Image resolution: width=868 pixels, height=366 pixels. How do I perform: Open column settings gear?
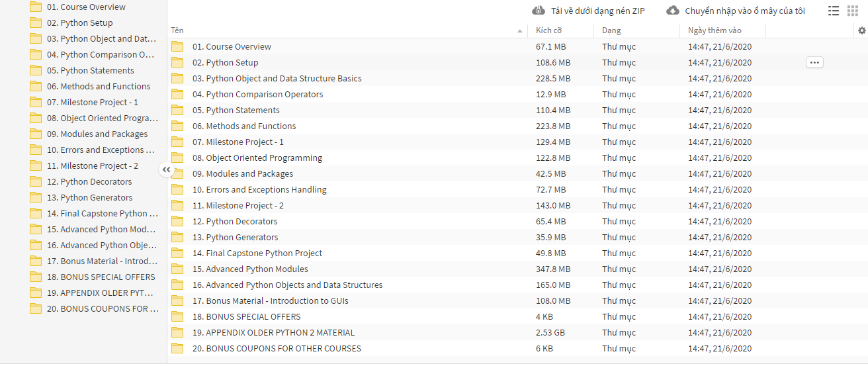861,30
